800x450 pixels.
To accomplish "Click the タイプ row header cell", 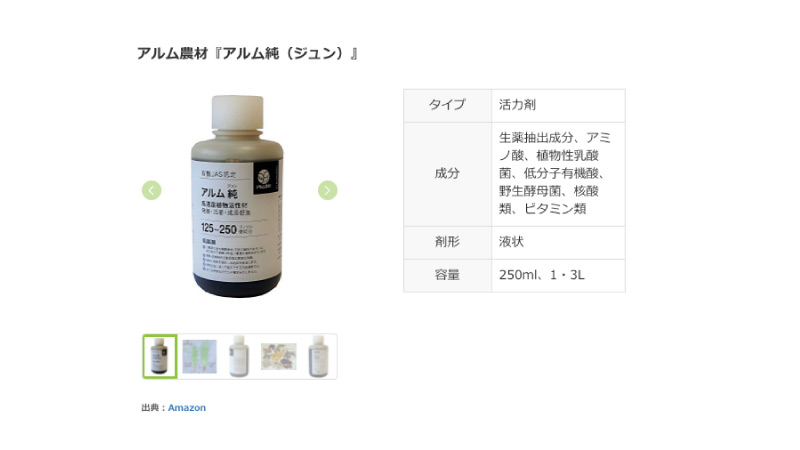I will coord(447,106).
